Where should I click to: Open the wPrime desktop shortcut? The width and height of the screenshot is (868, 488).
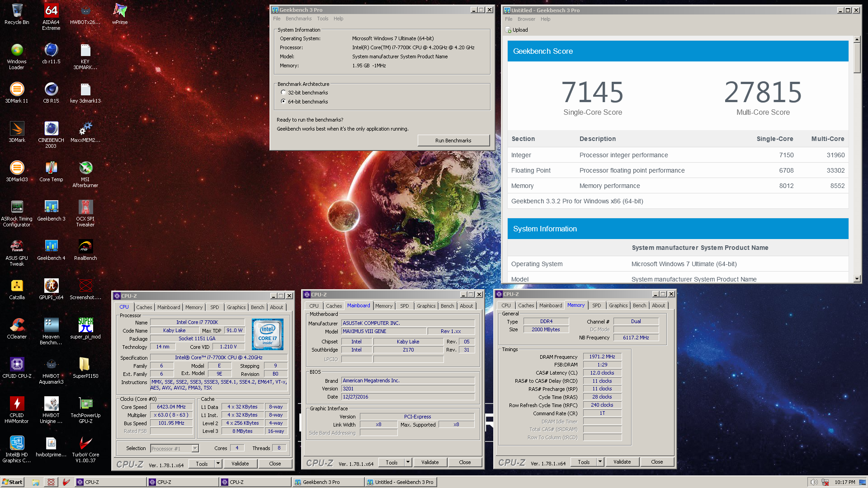[x=120, y=14]
